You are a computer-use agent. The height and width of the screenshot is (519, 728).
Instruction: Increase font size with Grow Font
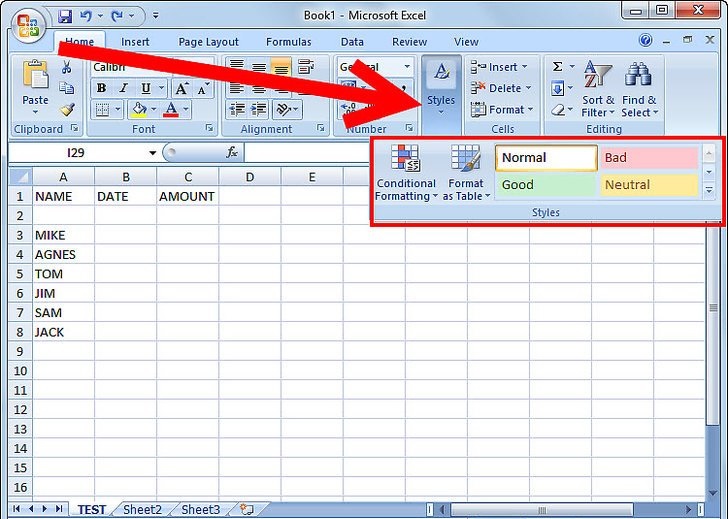[182, 88]
